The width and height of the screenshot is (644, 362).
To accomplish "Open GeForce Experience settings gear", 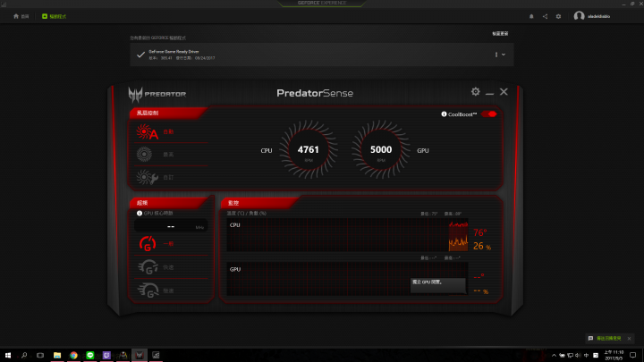I will [x=558, y=16].
